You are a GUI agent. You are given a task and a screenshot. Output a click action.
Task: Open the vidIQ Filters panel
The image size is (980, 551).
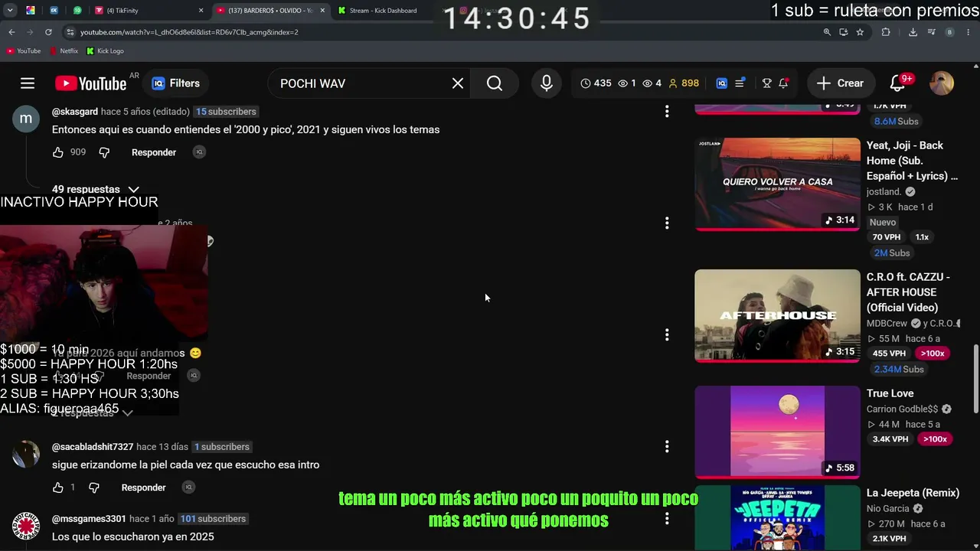[x=176, y=83]
